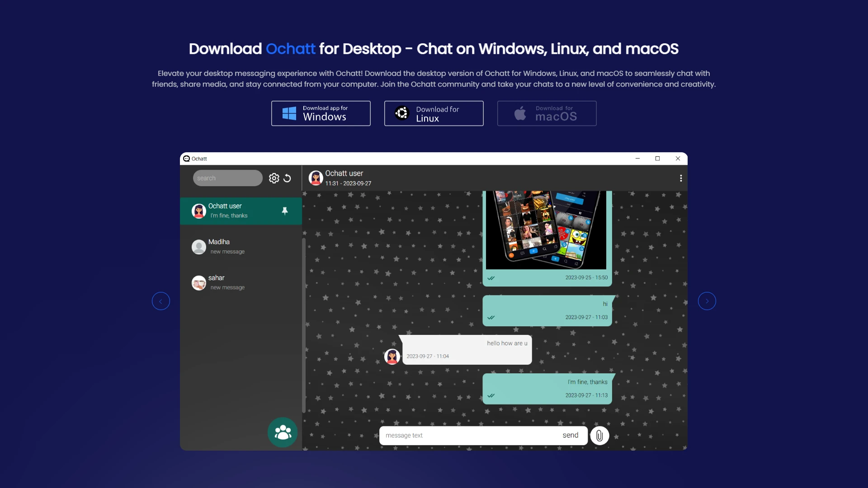Click 'new message' under sahar
The width and height of the screenshot is (868, 488).
(x=227, y=287)
